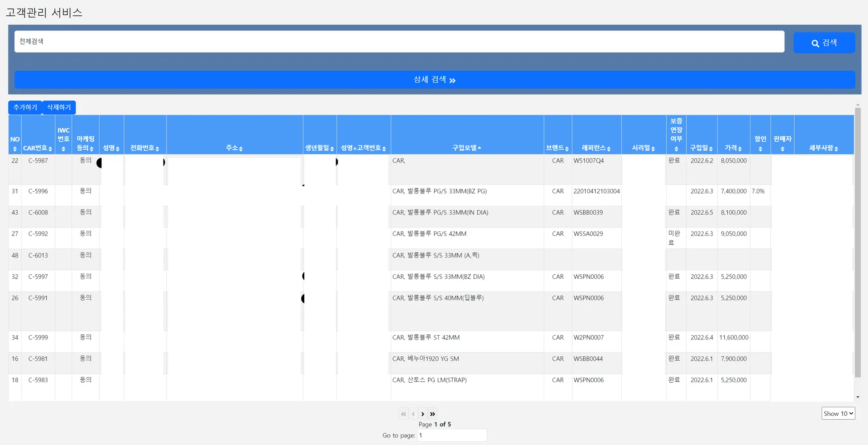Go to next page arrow

point(423,414)
